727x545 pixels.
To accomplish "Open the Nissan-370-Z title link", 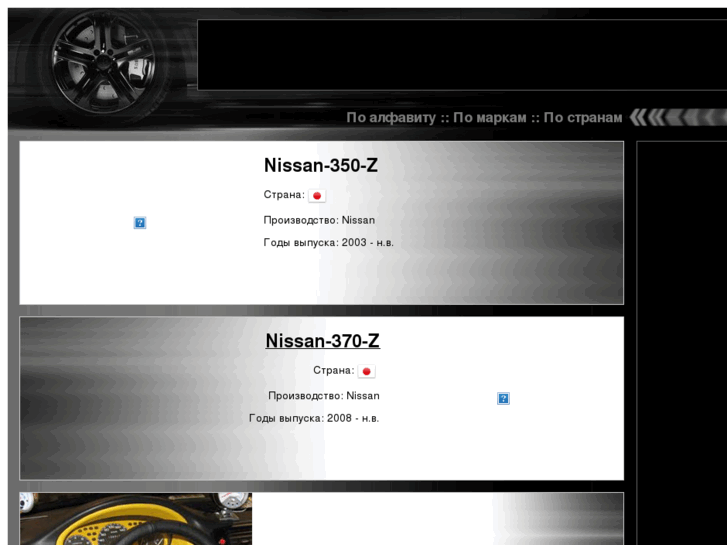I will pos(323,341).
